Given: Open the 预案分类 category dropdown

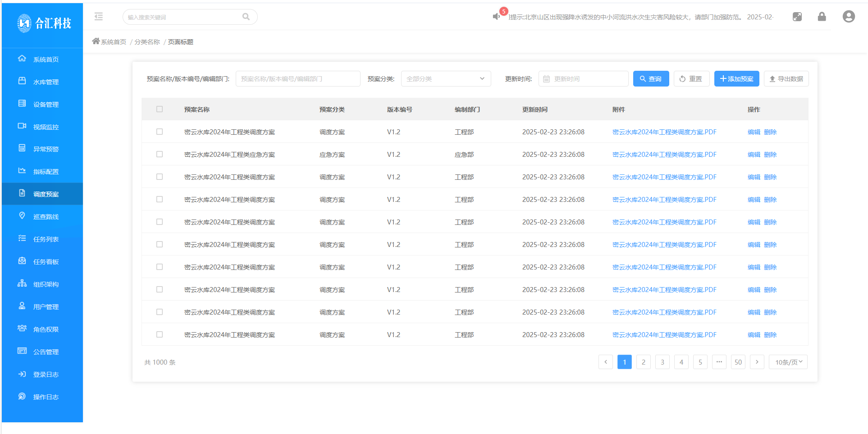Looking at the screenshot, I should [x=445, y=79].
